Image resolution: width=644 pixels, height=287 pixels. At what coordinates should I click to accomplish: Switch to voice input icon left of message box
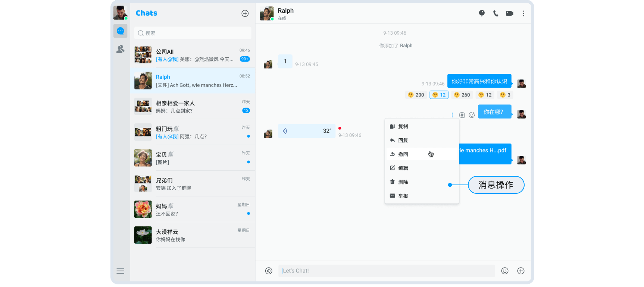(x=269, y=271)
